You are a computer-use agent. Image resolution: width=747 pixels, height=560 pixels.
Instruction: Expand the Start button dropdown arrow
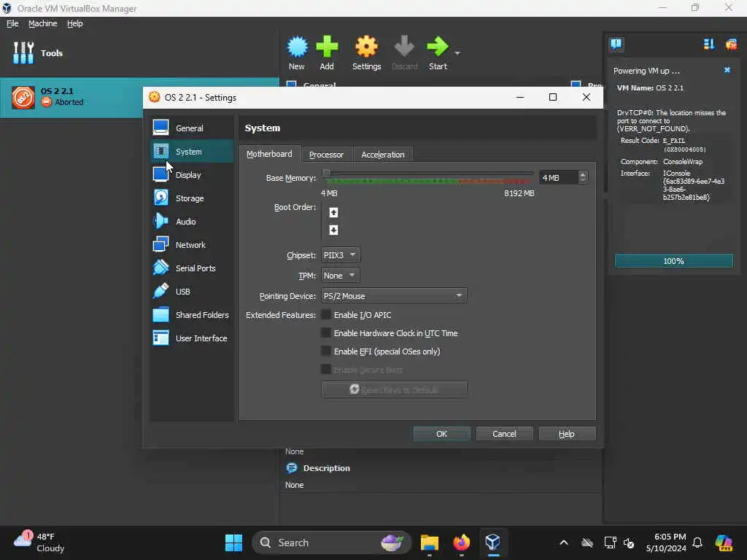coord(457,52)
